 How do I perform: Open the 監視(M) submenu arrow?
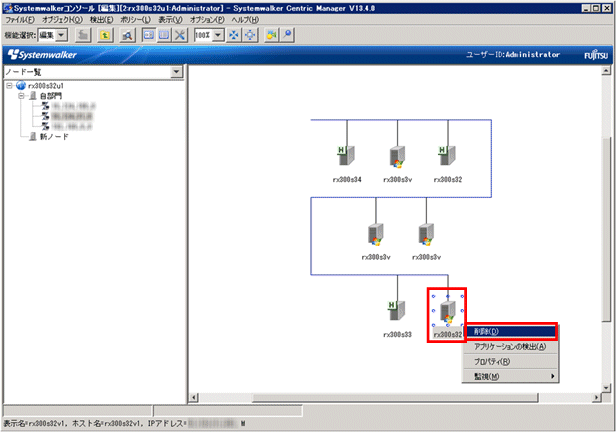pos(552,376)
